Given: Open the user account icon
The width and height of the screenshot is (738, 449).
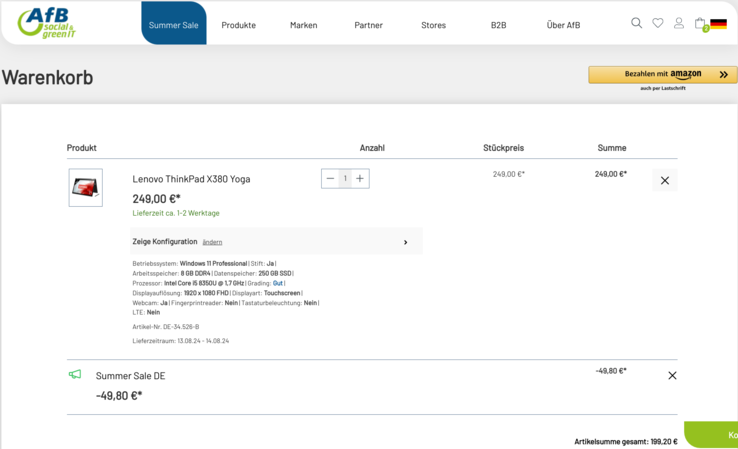Looking at the screenshot, I should pyautogui.click(x=679, y=23).
